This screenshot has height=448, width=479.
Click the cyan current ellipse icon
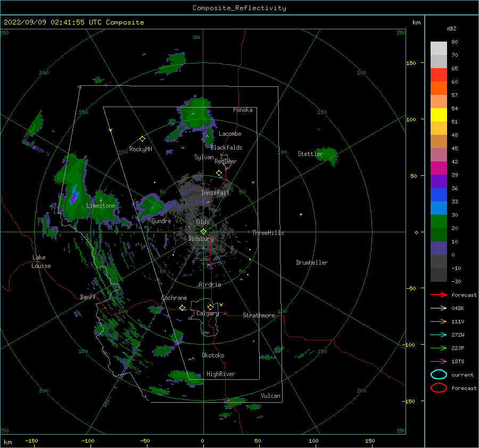tap(439, 374)
